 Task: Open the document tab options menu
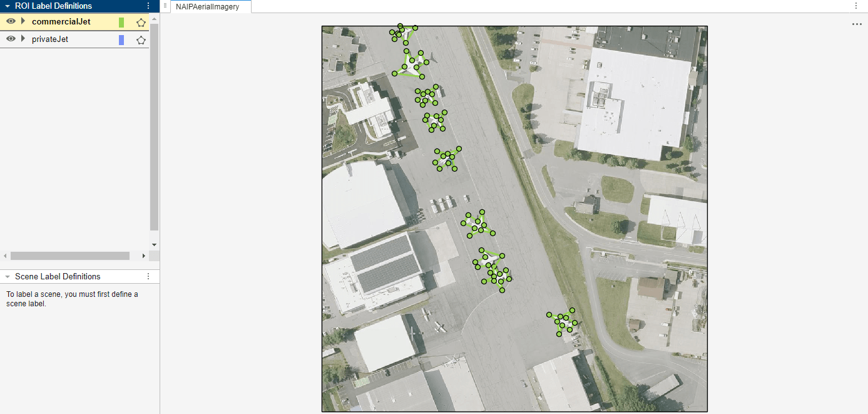click(855, 6)
